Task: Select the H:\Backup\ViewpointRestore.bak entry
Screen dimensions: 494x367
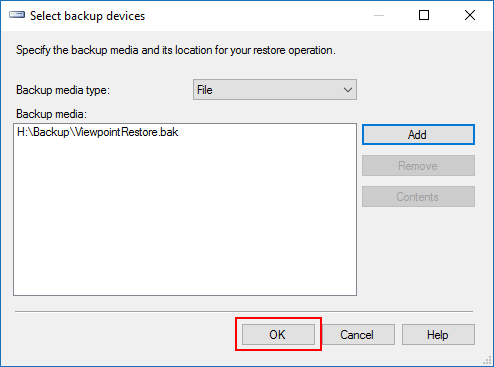Action: [x=98, y=132]
